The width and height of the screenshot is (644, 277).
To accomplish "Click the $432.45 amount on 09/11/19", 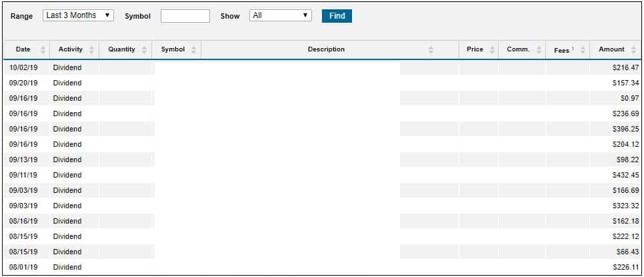I will point(625,175).
